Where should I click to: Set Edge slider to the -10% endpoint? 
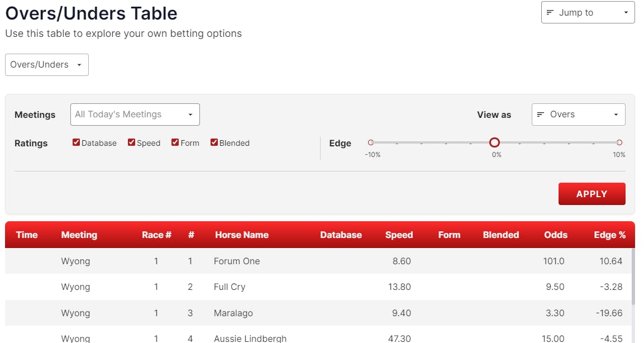click(x=370, y=142)
